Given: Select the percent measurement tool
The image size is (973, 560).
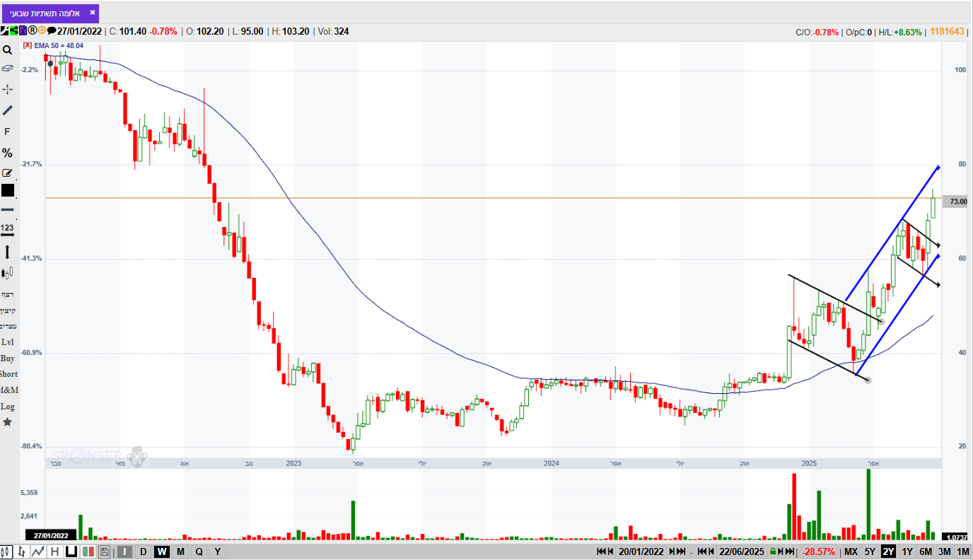Looking at the screenshot, I should 7,153.
